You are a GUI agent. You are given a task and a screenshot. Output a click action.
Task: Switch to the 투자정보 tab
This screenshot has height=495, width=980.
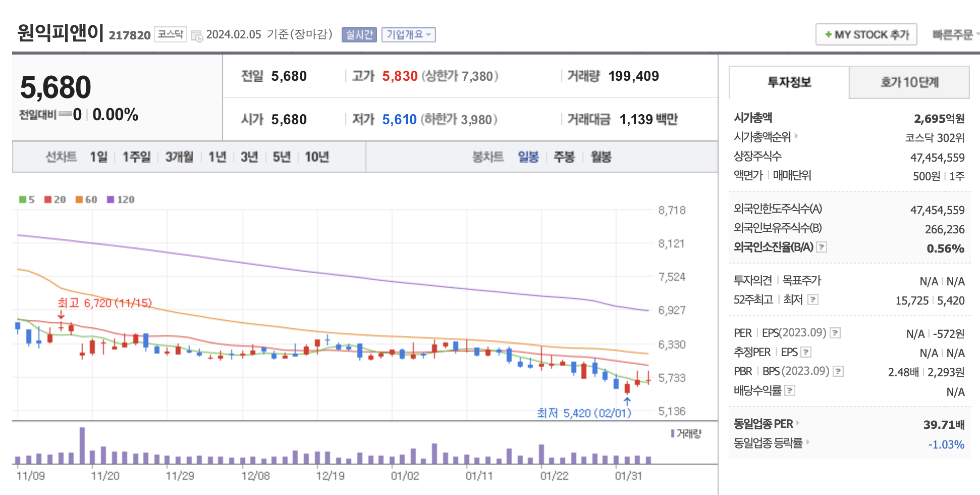[x=789, y=82]
